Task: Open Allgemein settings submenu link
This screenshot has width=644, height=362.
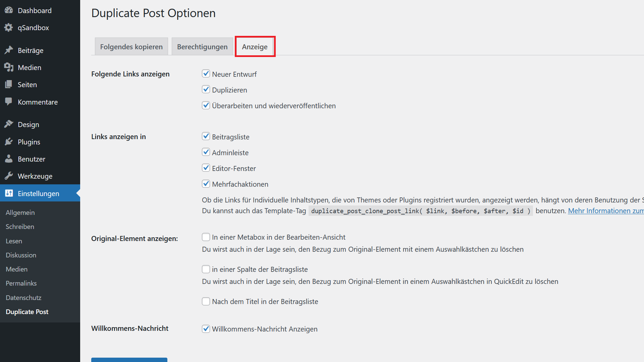Action: point(20,213)
